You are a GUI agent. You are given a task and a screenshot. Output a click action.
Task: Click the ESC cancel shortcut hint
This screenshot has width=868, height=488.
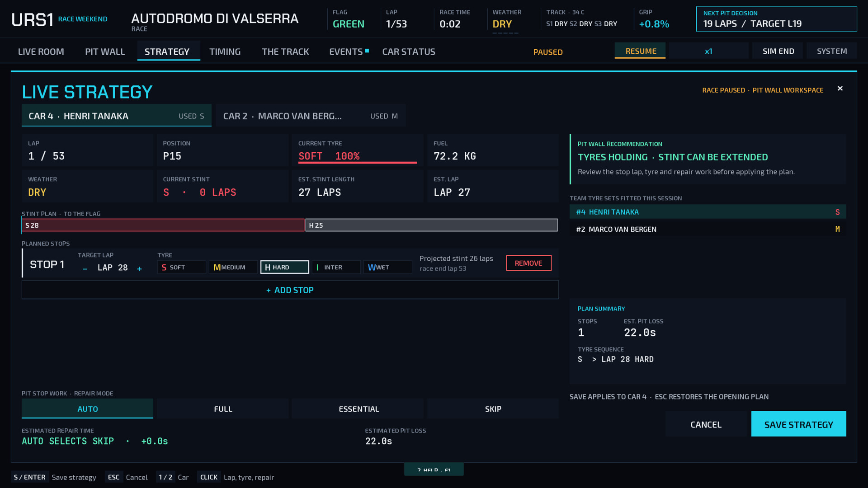[127, 477]
